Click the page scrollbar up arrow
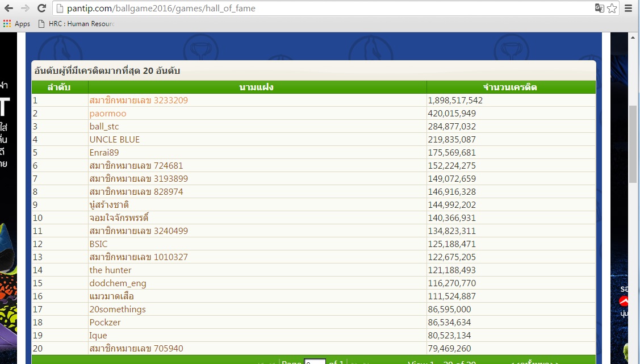 coord(633,37)
